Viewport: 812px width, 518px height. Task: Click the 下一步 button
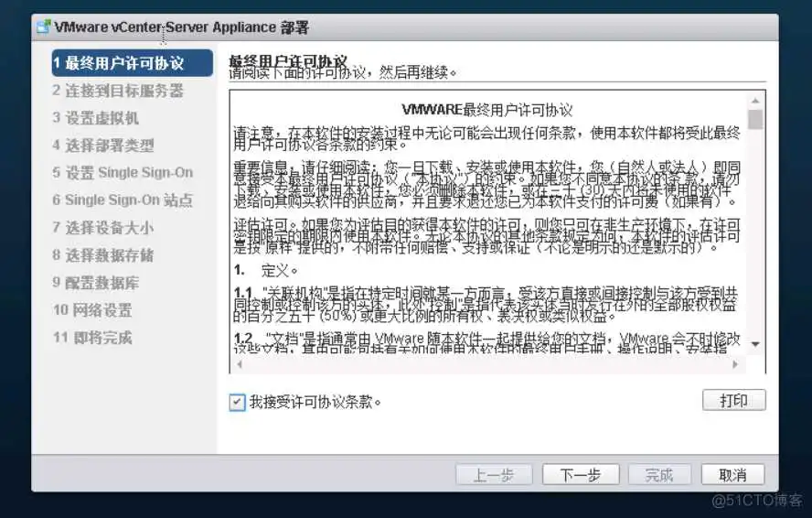point(581,474)
